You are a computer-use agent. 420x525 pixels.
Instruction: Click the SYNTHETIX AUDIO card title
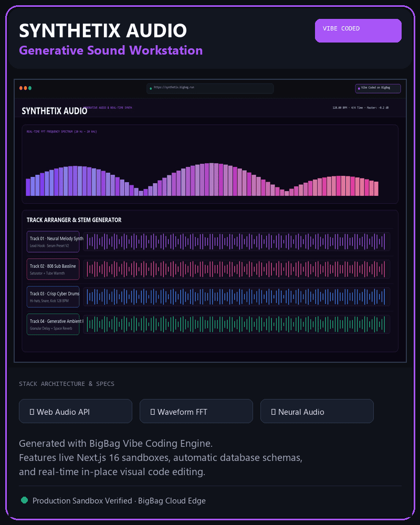103,30
